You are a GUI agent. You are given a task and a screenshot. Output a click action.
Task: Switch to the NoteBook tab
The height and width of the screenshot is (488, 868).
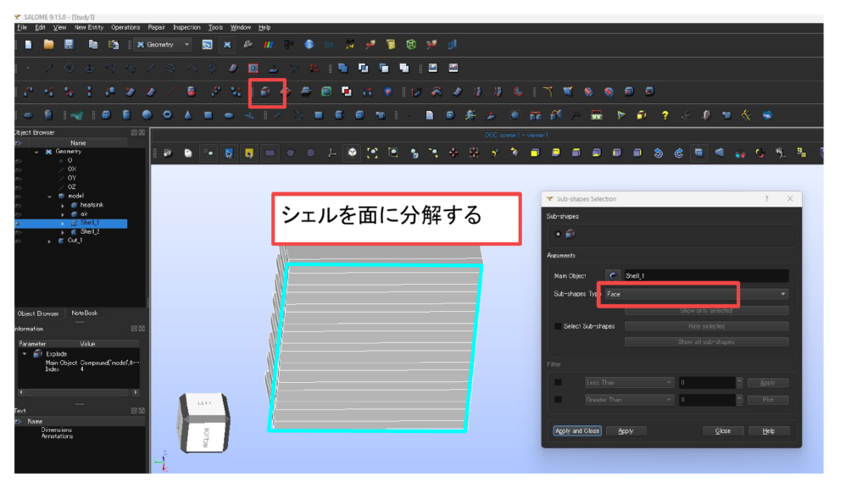coord(85,313)
